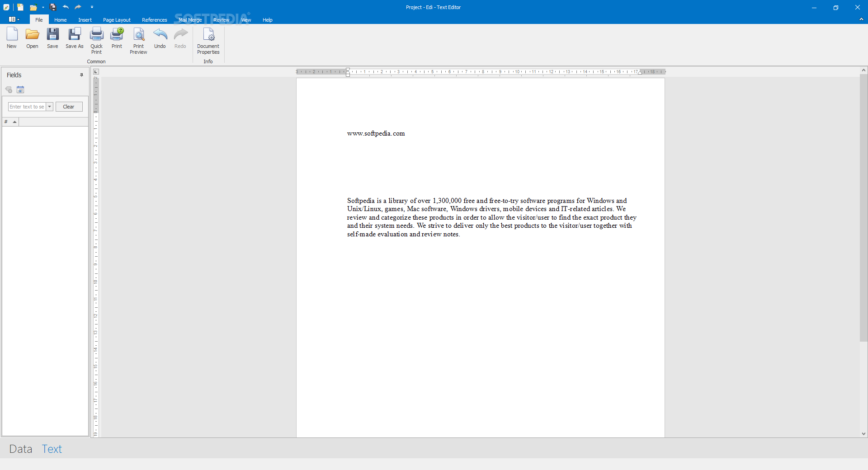
Task: Open a file with the Open ribbon icon
Action: pos(32,38)
